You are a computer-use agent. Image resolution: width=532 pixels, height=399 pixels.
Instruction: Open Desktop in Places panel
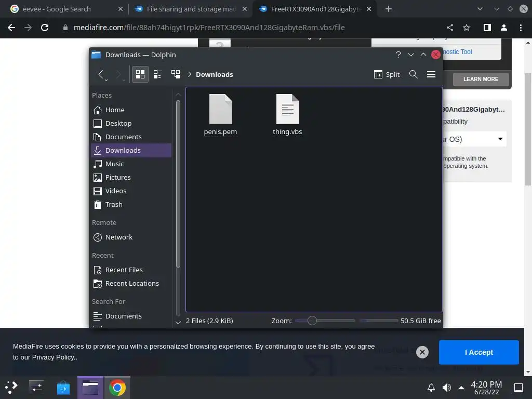[131, 124]
